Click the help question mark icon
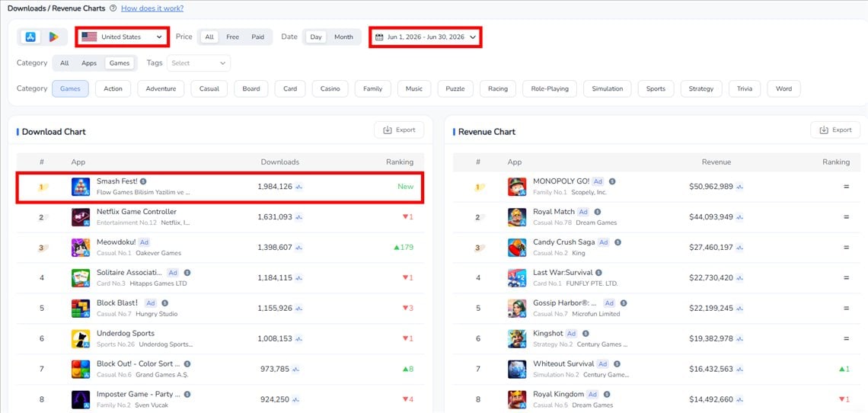Screen dimensions: 868x413 pos(113,8)
